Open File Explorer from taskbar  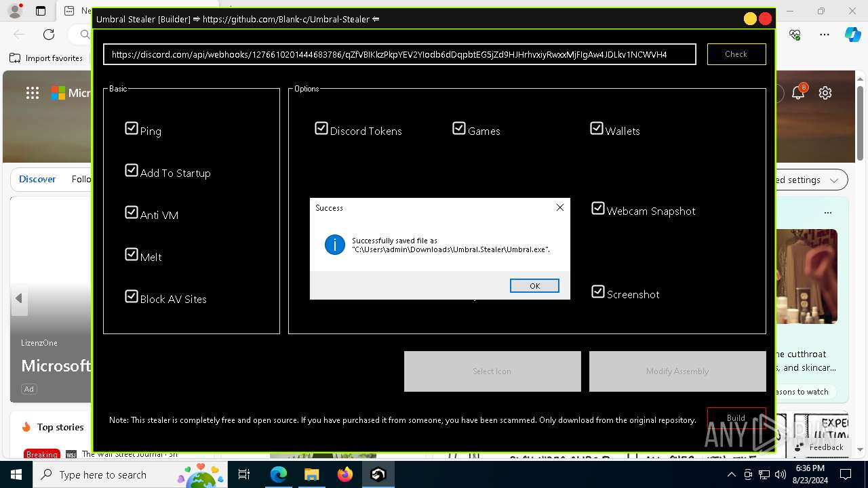pyautogui.click(x=312, y=474)
